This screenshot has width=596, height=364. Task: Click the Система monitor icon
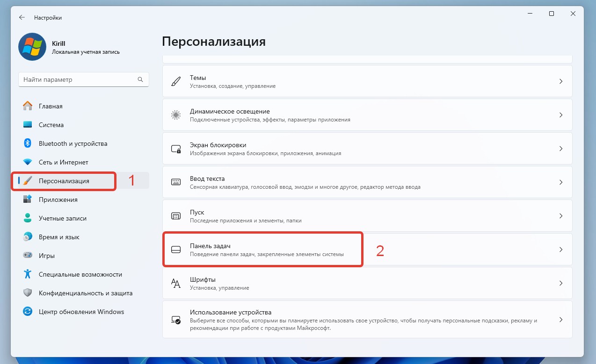tap(28, 125)
